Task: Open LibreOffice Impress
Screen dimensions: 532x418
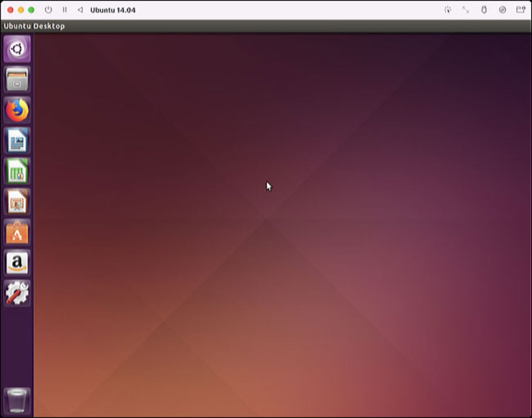Action: pyautogui.click(x=16, y=202)
